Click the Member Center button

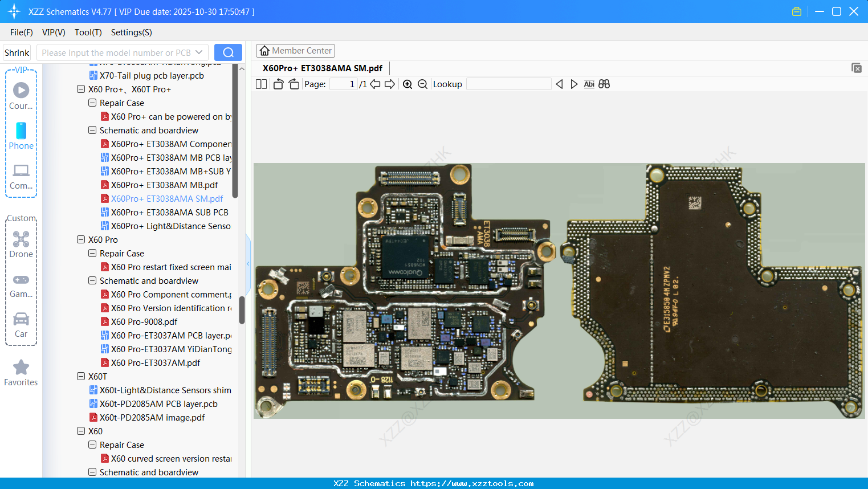(295, 51)
